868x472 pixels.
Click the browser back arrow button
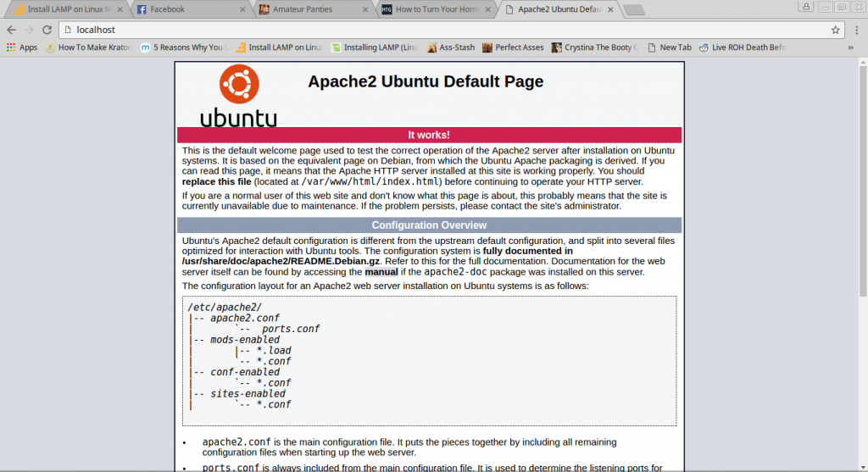tap(11, 30)
